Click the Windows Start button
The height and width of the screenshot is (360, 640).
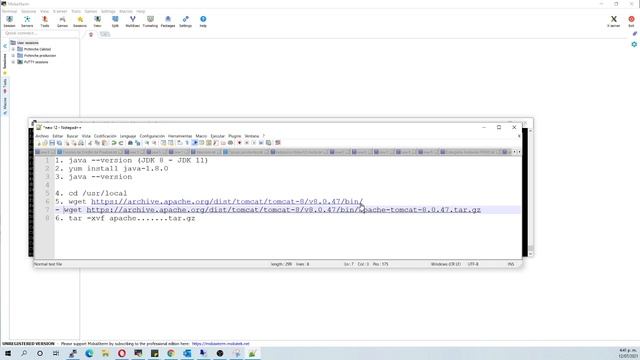pos(8,353)
